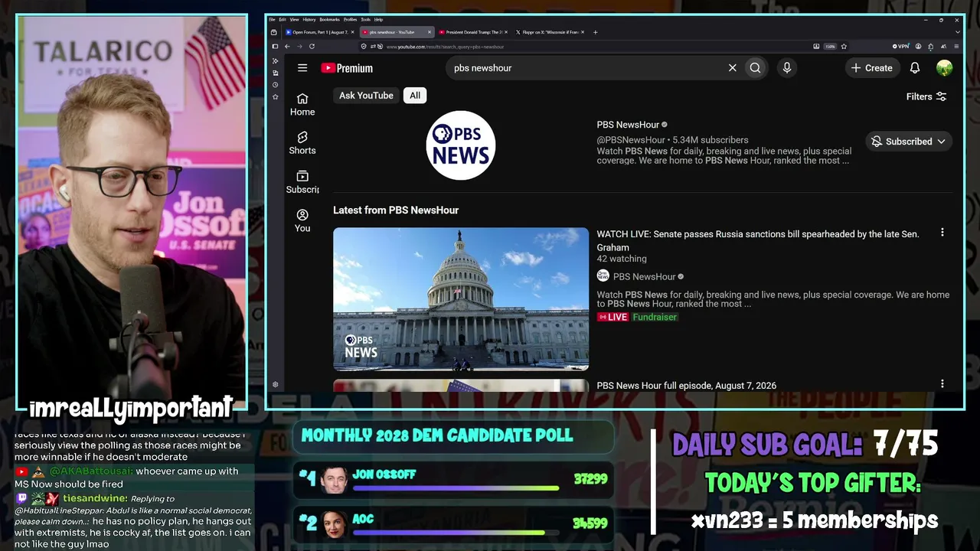Close the pbs newshour YouTube tab
Viewport: 980px width, 551px height.
point(430,32)
